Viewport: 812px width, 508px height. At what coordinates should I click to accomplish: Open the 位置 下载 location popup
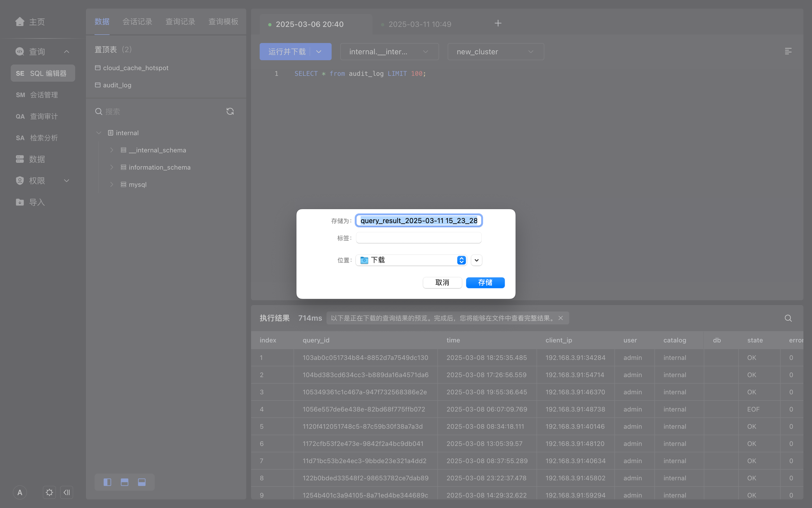[411, 260]
